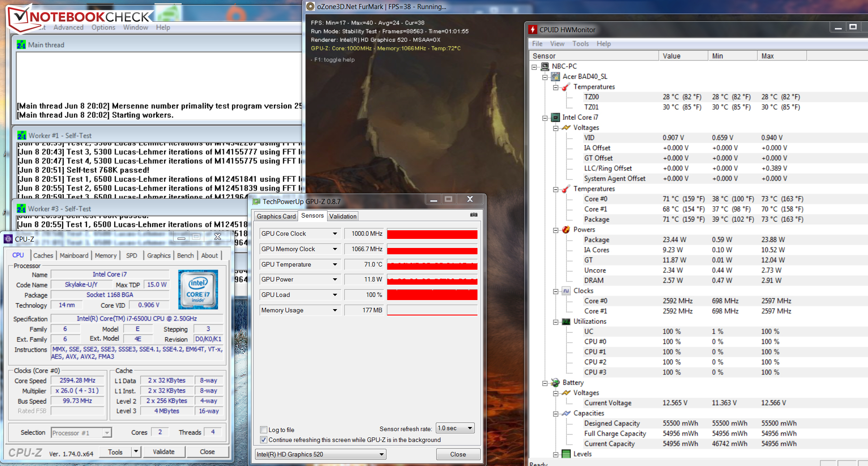Click the Levels battery icon in HWMonitor
868x466 pixels.
[x=566, y=454]
